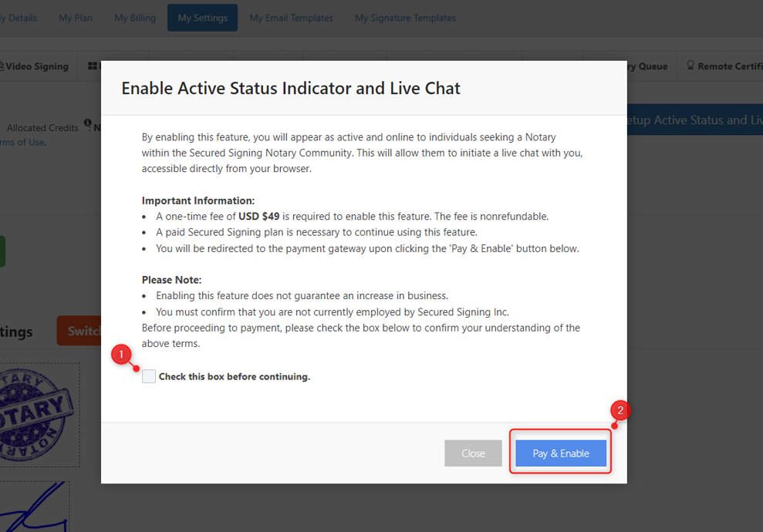
Task: Open the My Plan tab
Action: 76,18
